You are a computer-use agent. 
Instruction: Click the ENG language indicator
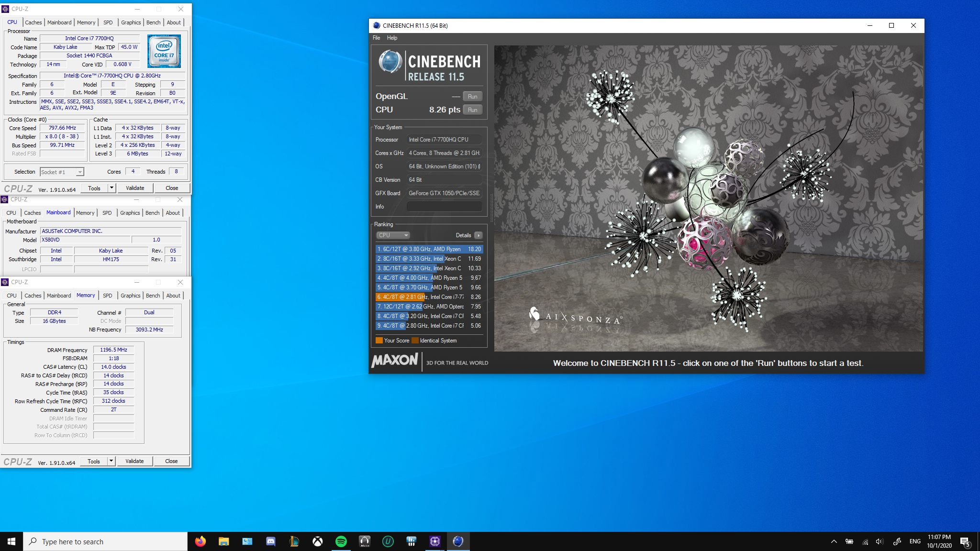[x=915, y=541]
